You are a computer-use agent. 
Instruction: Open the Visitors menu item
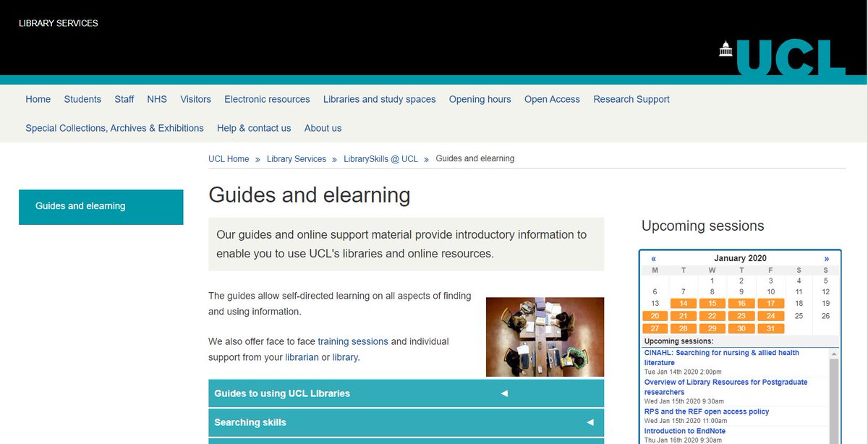point(196,99)
